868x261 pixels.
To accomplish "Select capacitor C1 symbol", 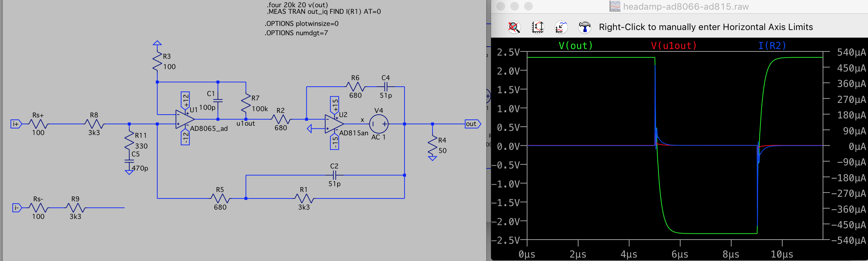I will click(218, 101).
